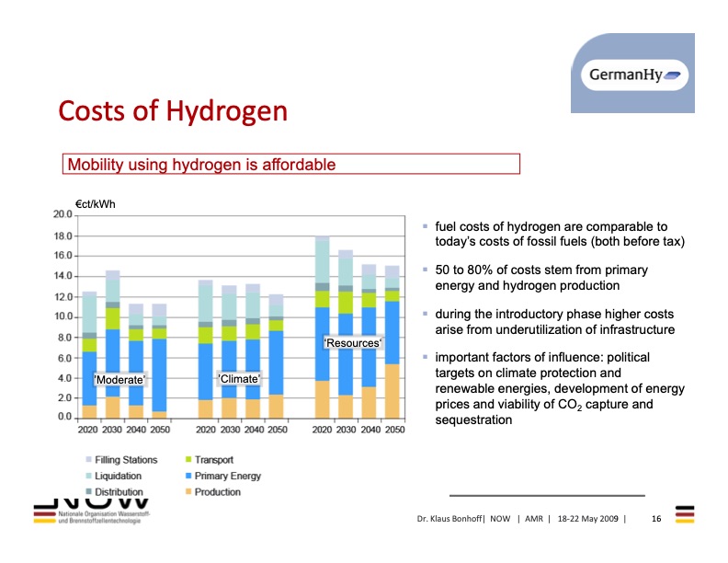Click 'Dr. Klaus Bonhoff' in the footer
This screenshot has width=728, height=563.
coord(449,519)
